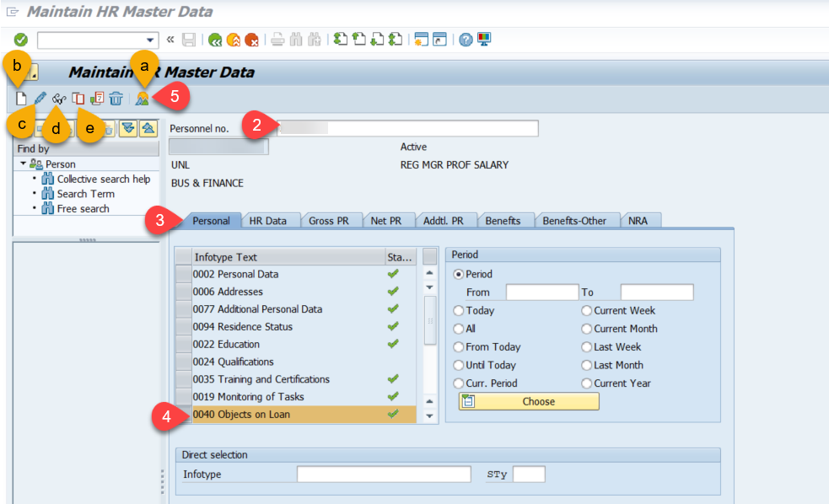Select the Last Month radio button

pyautogui.click(x=586, y=365)
